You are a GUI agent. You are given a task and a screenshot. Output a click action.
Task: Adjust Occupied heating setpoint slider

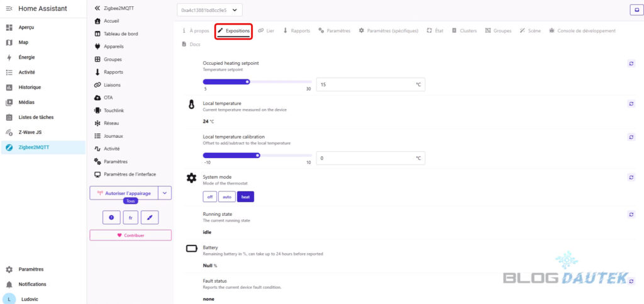[257, 82]
